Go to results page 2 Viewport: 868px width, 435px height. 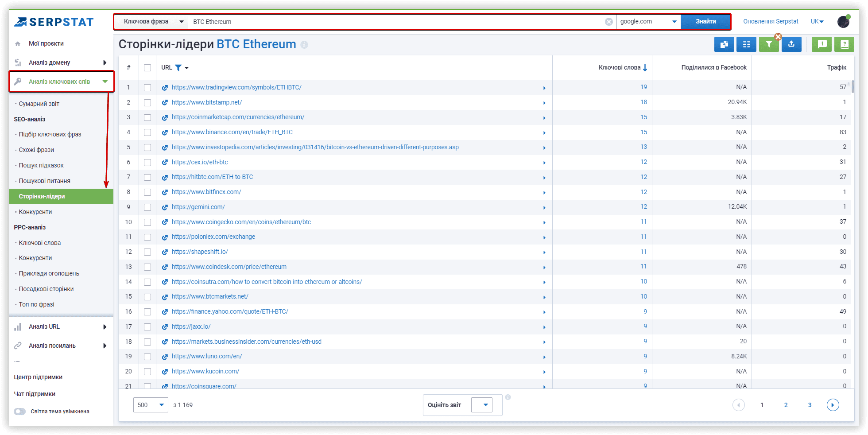click(786, 405)
